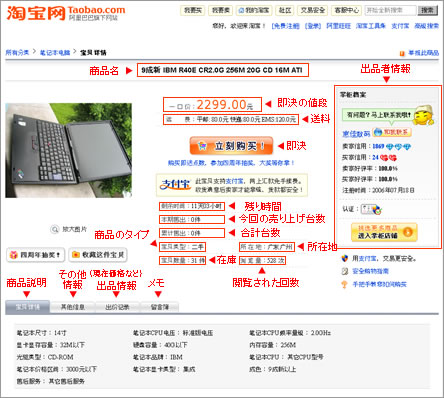Click the 支付宝 Alipay logo banner
The width and height of the screenshot is (444, 398).
click(175, 185)
